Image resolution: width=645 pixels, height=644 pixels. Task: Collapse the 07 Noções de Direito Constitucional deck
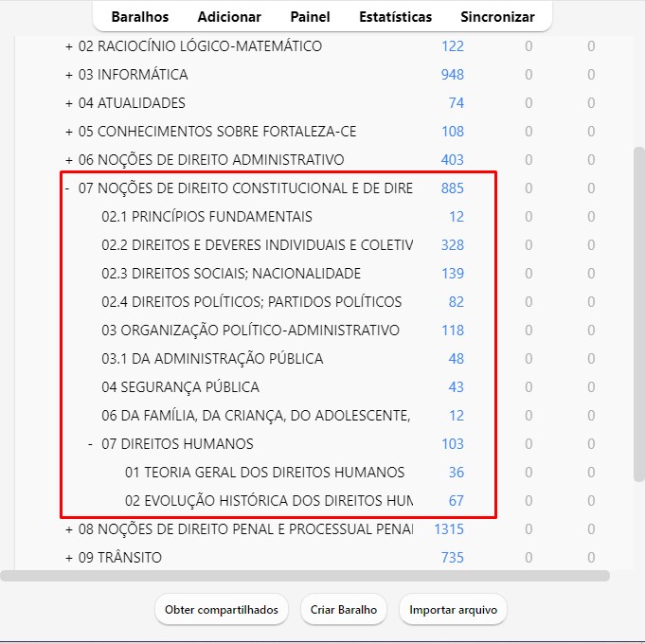[67, 188]
